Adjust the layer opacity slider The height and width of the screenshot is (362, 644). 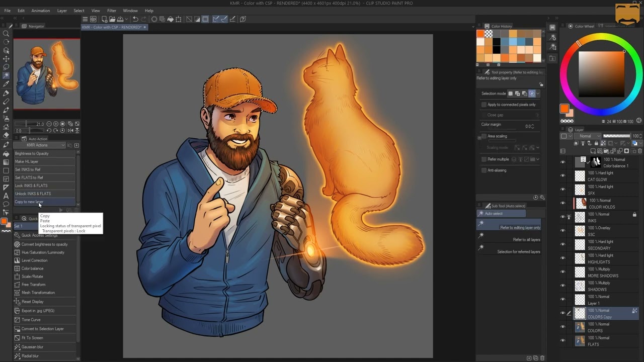tap(617, 136)
